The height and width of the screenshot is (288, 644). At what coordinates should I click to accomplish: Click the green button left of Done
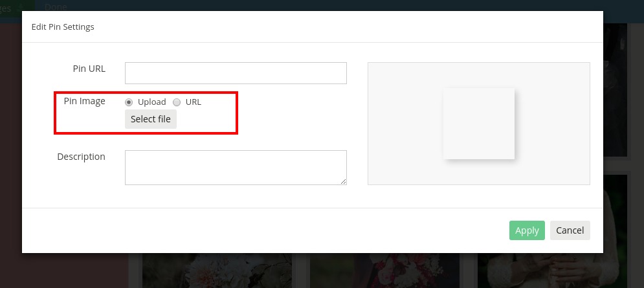(x=17, y=6)
